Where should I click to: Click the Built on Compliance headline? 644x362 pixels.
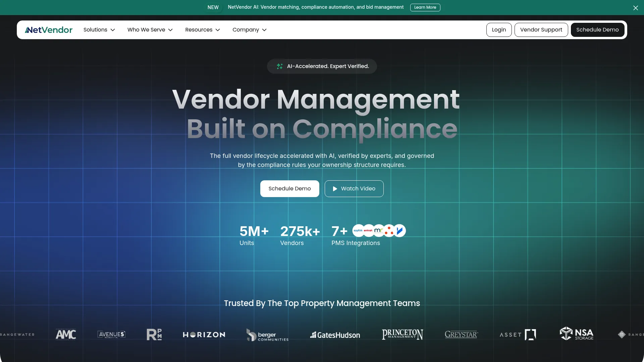click(322, 129)
